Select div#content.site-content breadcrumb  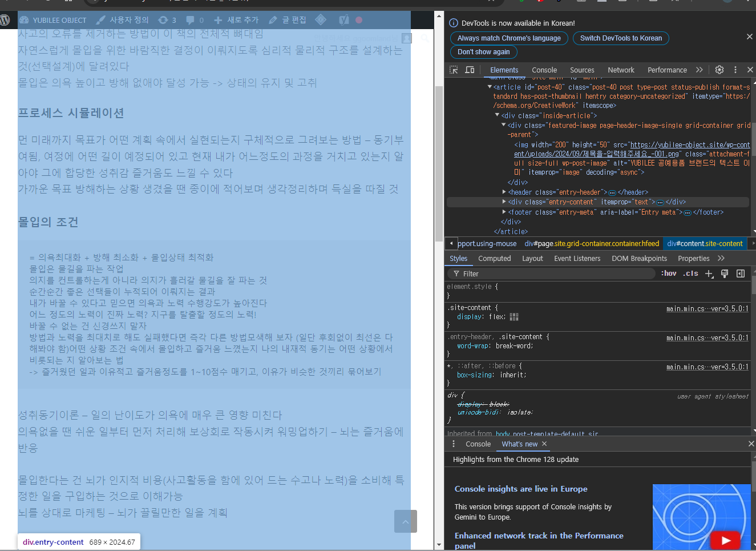click(705, 243)
